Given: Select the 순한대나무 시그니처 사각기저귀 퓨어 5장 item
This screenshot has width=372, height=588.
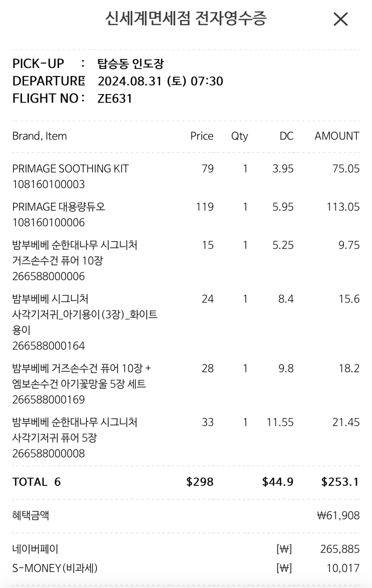Looking at the screenshot, I should [75, 430].
